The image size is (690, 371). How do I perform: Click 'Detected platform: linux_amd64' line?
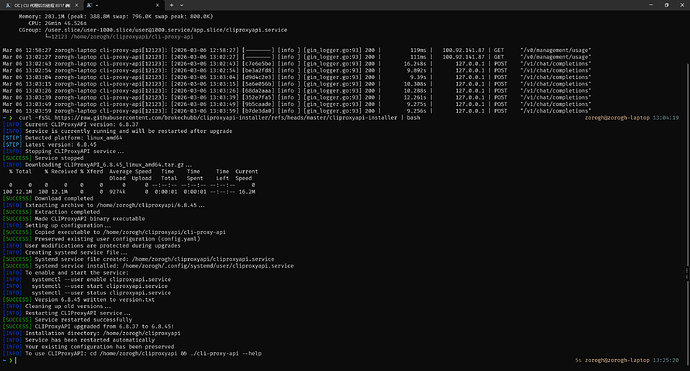62,138
